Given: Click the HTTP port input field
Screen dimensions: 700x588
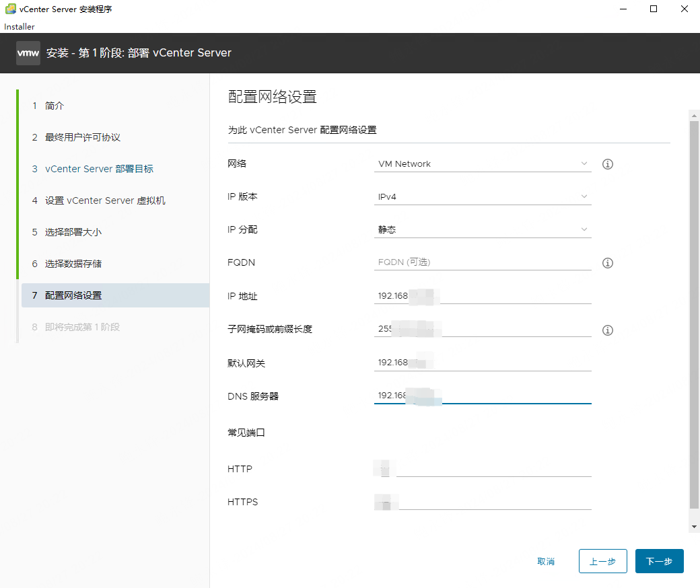Looking at the screenshot, I should pos(483,469).
